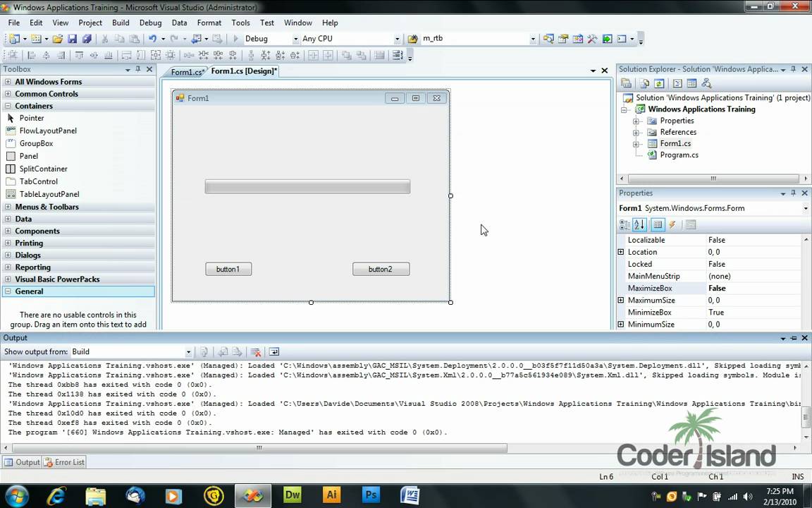This screenshot has width=812, height=508.
Task: Click View Class Diagram icon in Solution Explorer
Action: [706, 83]
